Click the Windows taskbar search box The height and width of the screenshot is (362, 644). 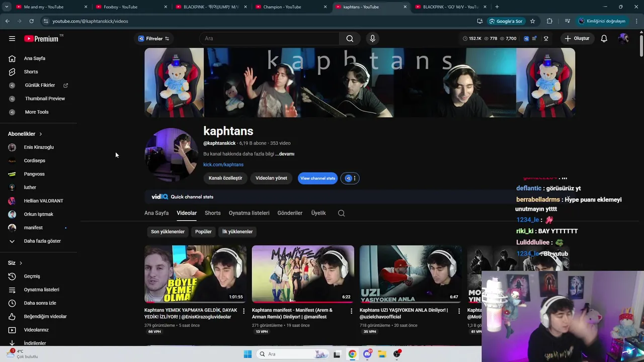pos(292,354)
